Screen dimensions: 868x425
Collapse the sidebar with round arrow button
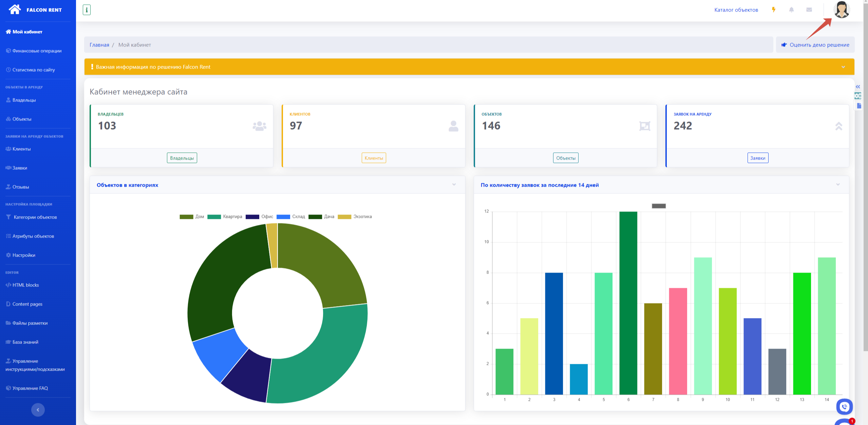click(x=38, y=410)
